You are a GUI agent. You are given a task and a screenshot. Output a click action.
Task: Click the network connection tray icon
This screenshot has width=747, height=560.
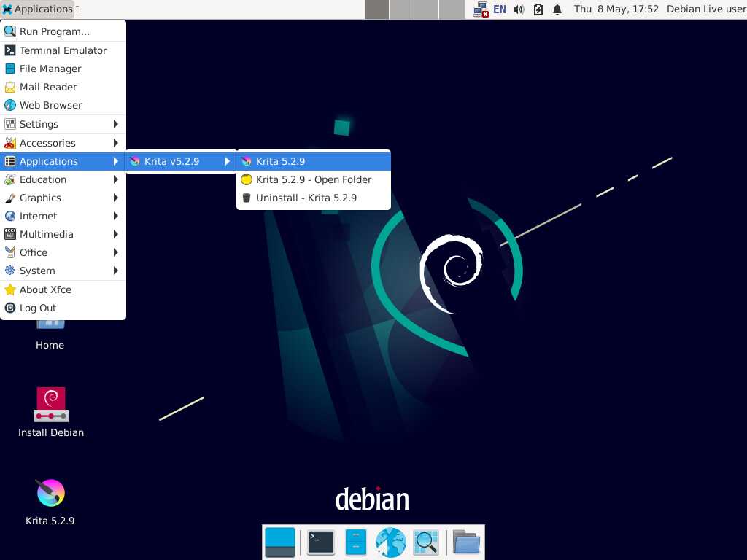[480, 9]
